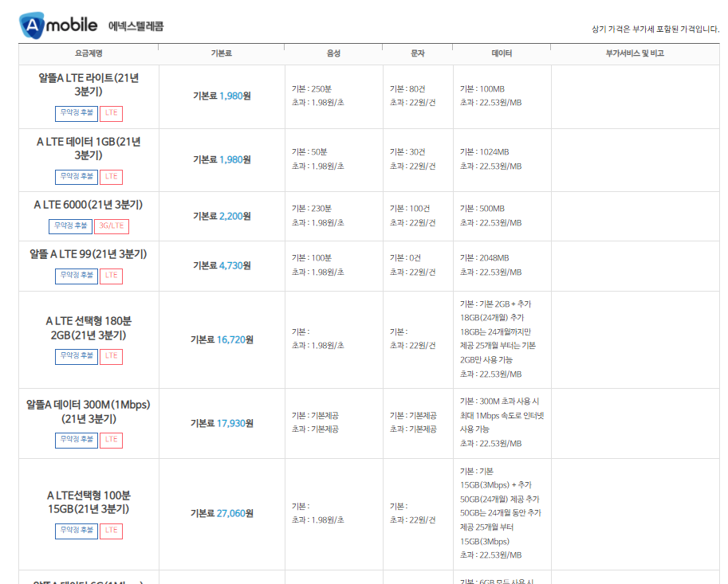Open the 알뜰A 데이터 300M(1Mbps) plan

[89, 411]
